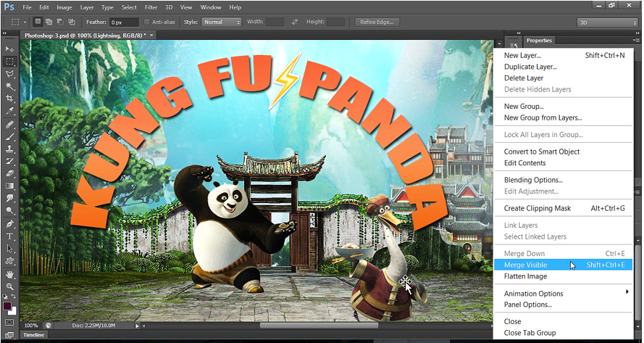
Task: Open the status bar info arrow
Action: point(137,326)
